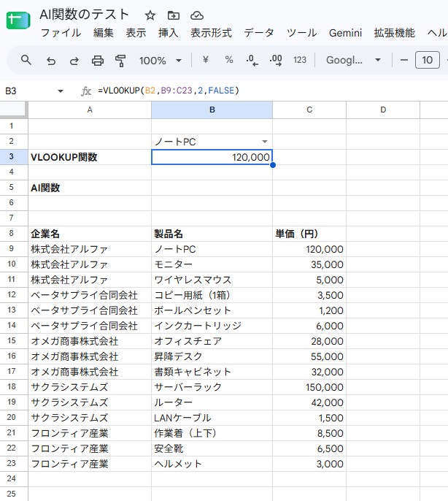Increase decimal places
The image size is (448, 501).
(276, 60)
